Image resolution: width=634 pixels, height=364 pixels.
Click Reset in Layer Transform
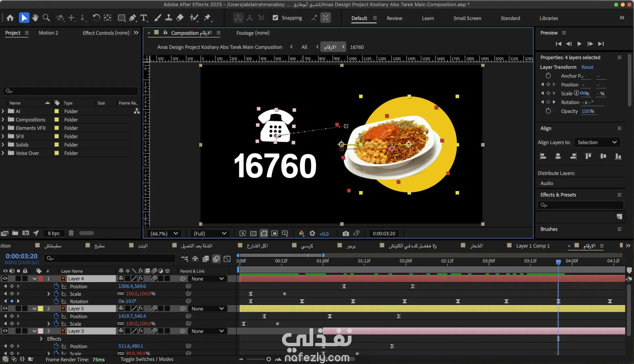point(587,67)
